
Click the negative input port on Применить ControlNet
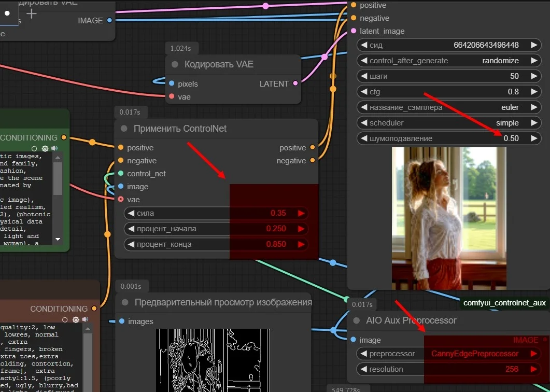tap(121, 160)
